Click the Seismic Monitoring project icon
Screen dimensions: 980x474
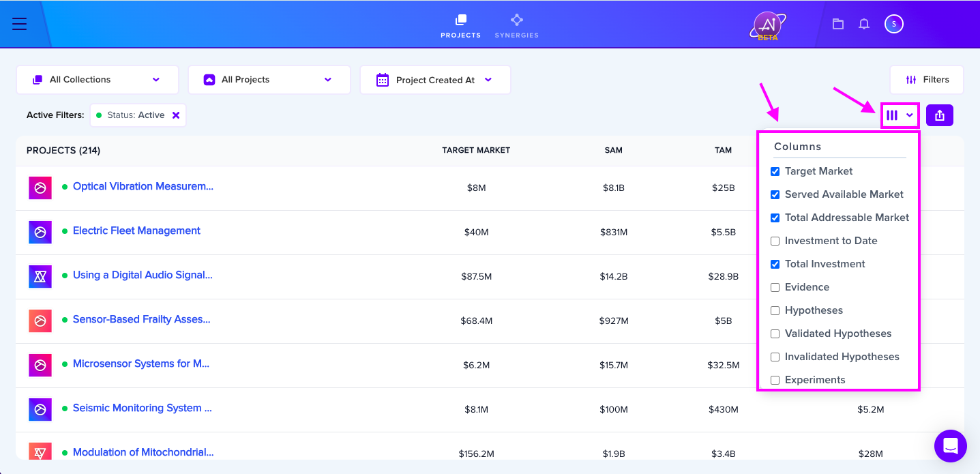(x=40, y=409)
